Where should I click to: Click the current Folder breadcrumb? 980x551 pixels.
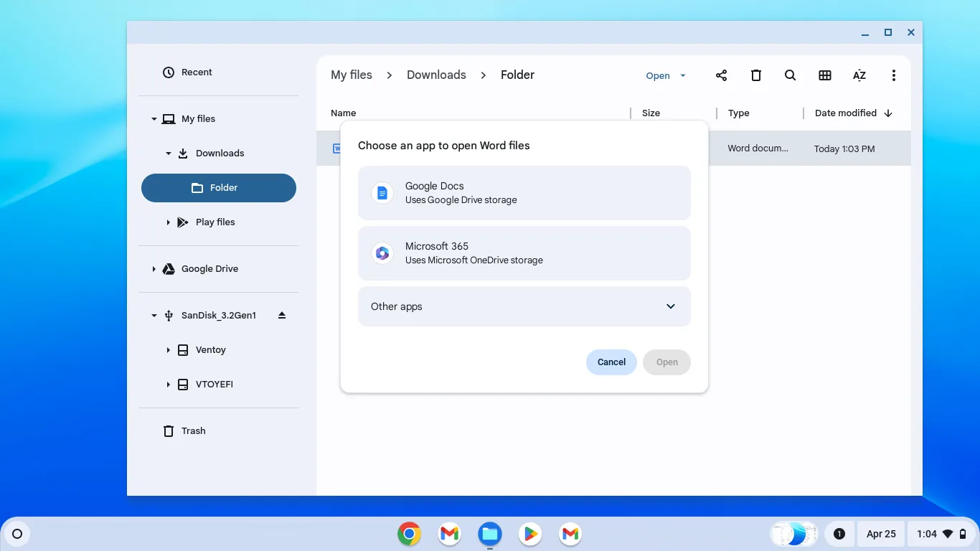[517, 75]
